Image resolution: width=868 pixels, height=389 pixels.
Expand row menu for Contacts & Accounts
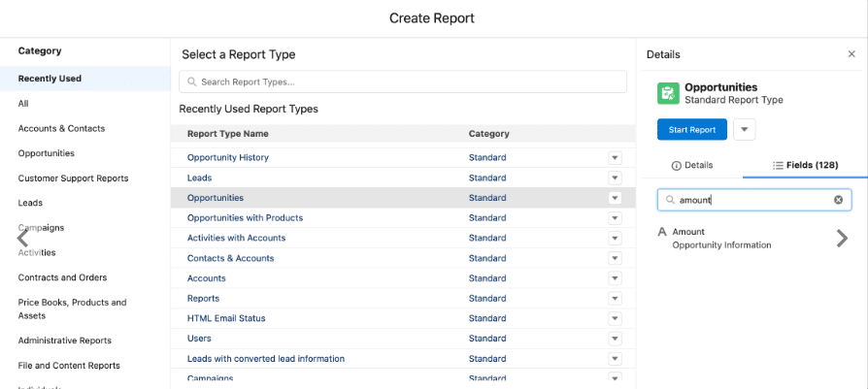(x=615, y=258)
